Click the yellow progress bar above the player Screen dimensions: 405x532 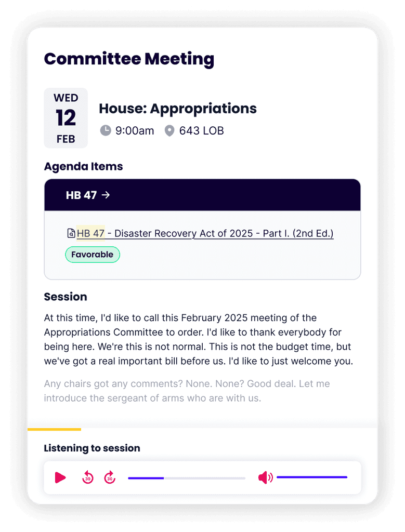pos(55,430)
